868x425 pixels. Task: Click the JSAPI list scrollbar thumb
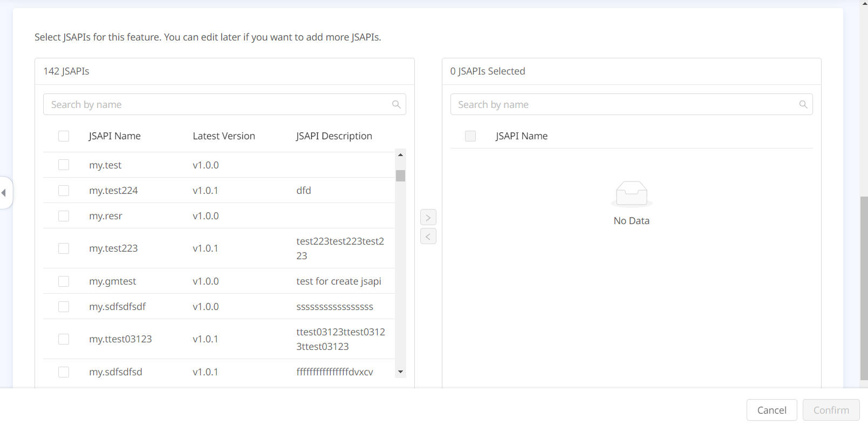[x=400, y=176]
